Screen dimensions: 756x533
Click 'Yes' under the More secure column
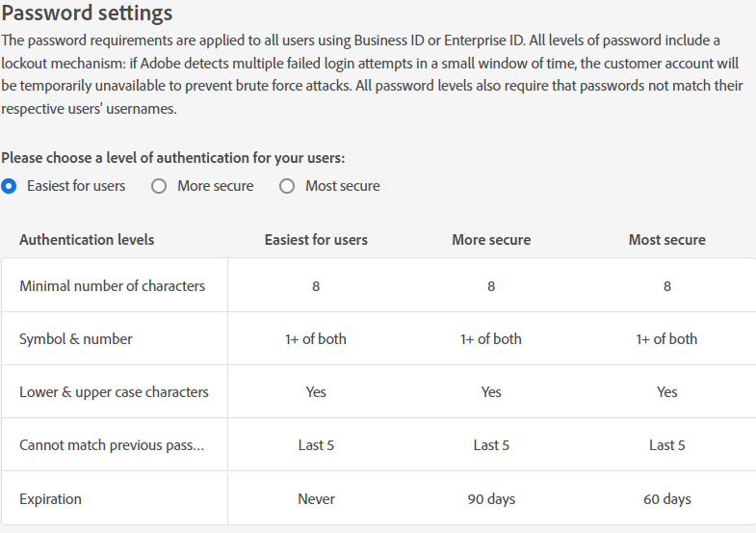pos(491,392)
